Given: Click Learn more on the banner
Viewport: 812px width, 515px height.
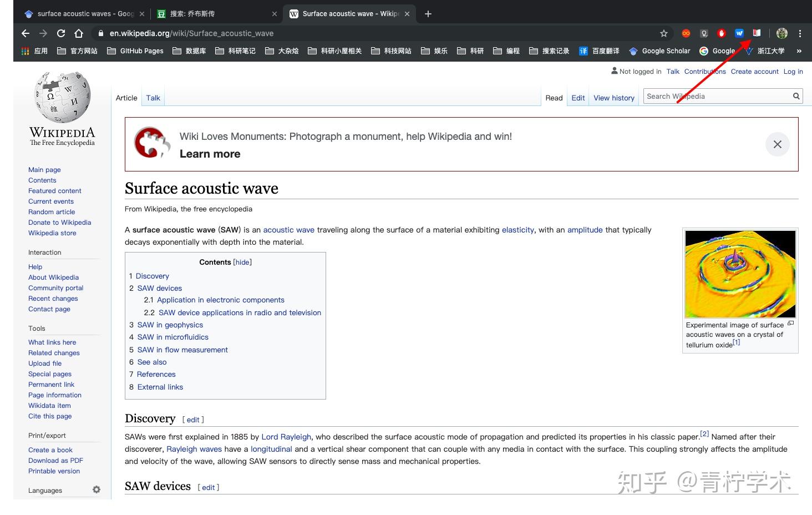Looking at the screenshot, I should pyautogui.click(x=210, y=154).
